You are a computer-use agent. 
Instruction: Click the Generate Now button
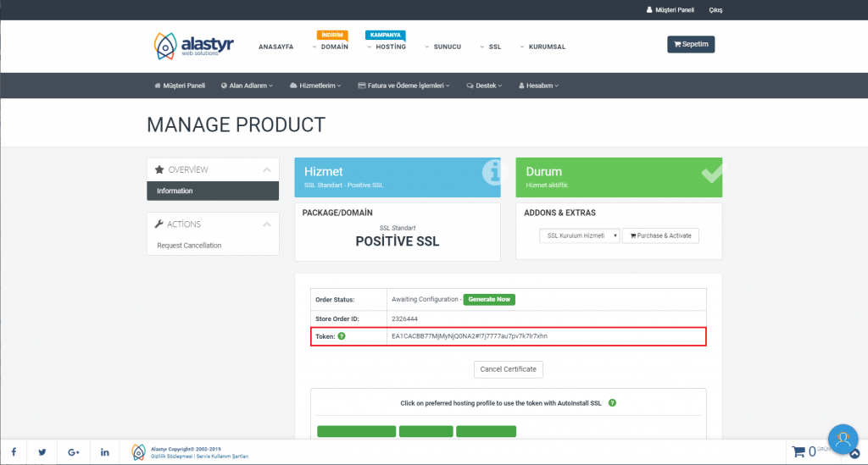tap(489, 299)
